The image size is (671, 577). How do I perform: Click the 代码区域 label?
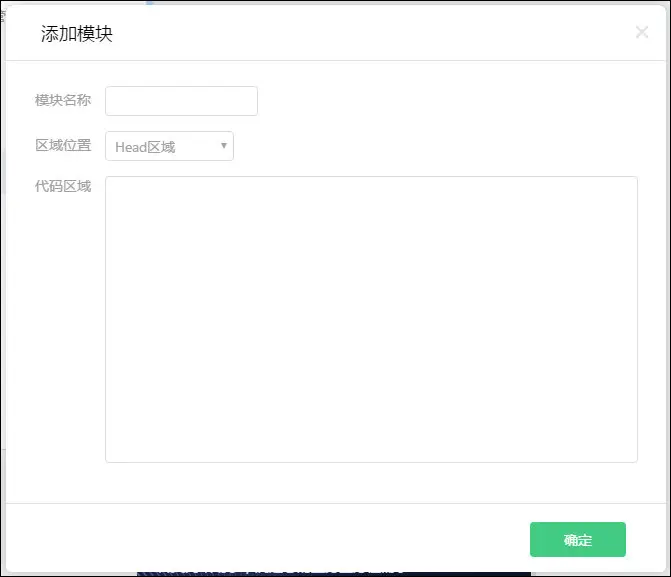click(x=63, y=186)
